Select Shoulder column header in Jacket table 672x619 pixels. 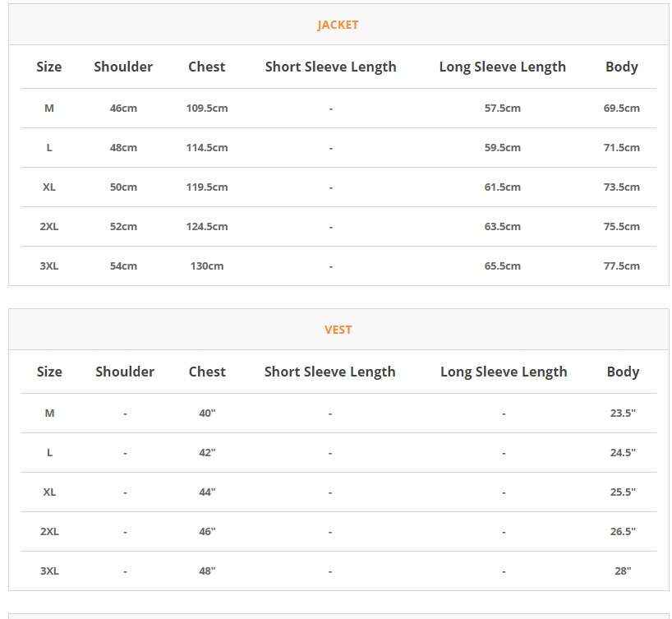(123, 67)
